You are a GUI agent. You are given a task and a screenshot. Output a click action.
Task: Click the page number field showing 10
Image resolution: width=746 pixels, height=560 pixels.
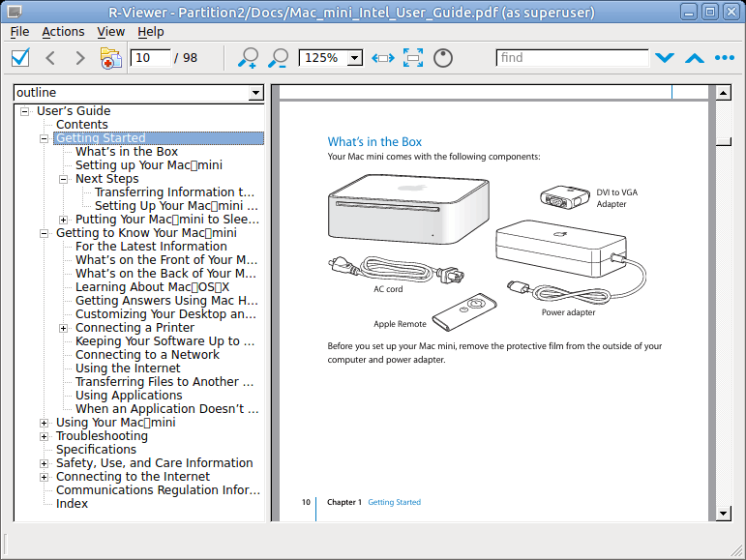pos(150,58)
